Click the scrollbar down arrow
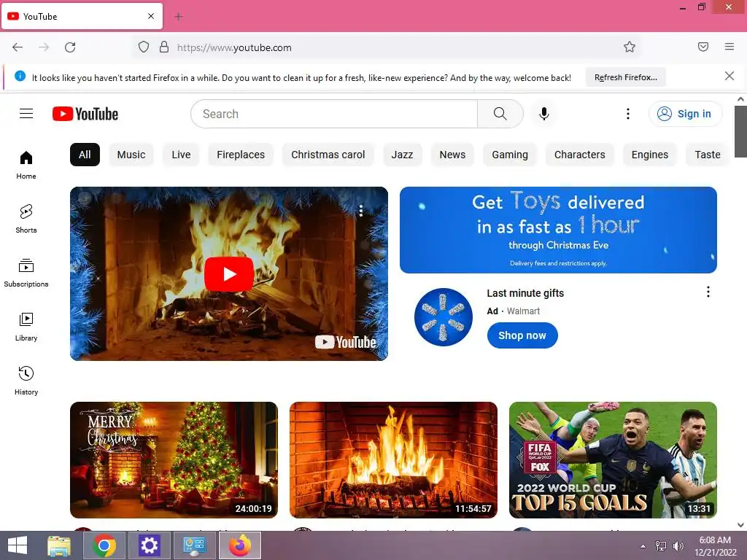Image resolution: width=747 pixels, height=560 pixels. tap(740, 525)
